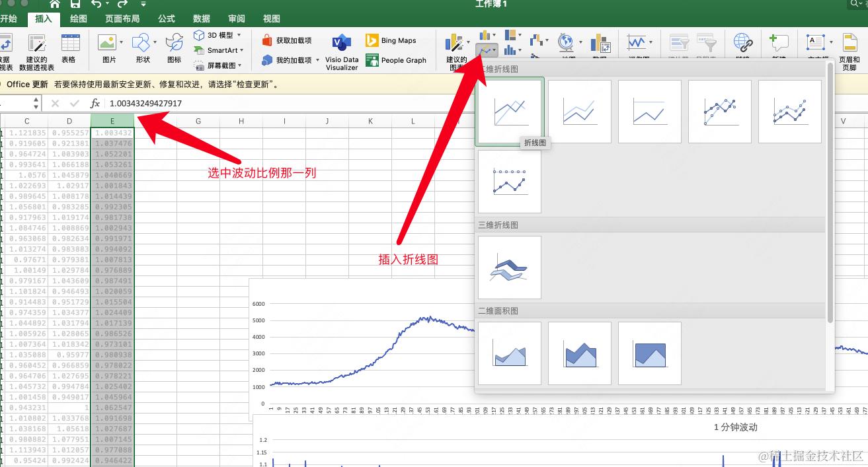Select the highlighted 折线图 line chart thumbnail
The height and width of the screenshot is (467, 868).
(510, 112)
